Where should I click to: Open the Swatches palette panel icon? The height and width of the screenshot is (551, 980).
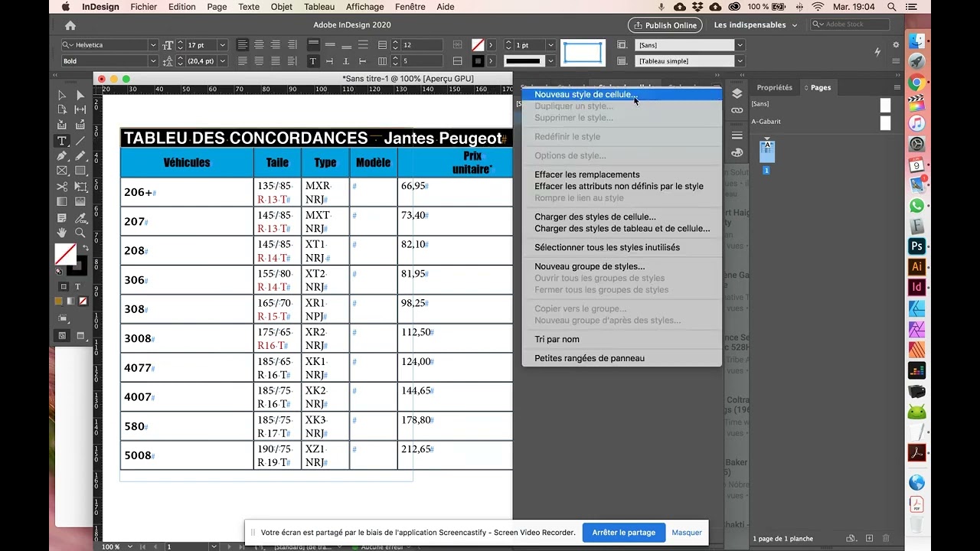click(x=737, y=152)
